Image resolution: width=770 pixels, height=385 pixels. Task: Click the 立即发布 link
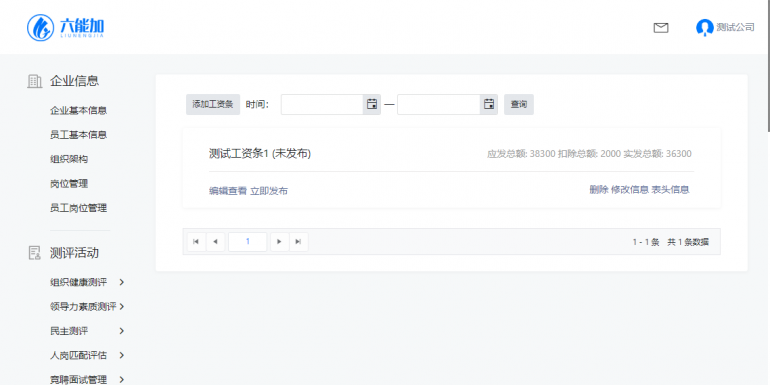tap(269, 191)
